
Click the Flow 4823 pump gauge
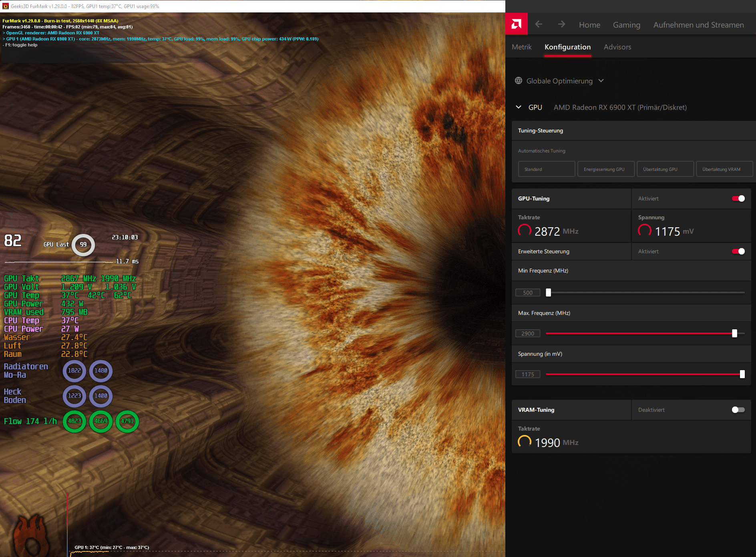point(74,421)
